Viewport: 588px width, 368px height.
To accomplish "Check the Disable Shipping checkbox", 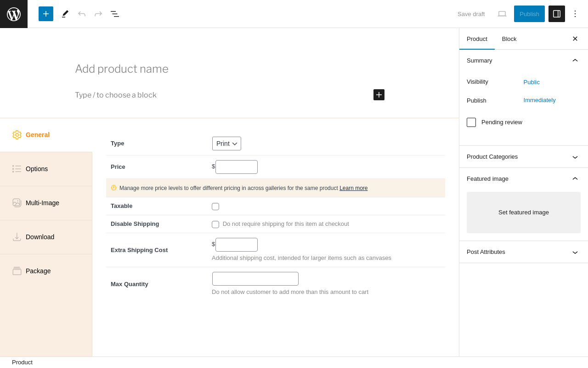I will click(215, 224).
